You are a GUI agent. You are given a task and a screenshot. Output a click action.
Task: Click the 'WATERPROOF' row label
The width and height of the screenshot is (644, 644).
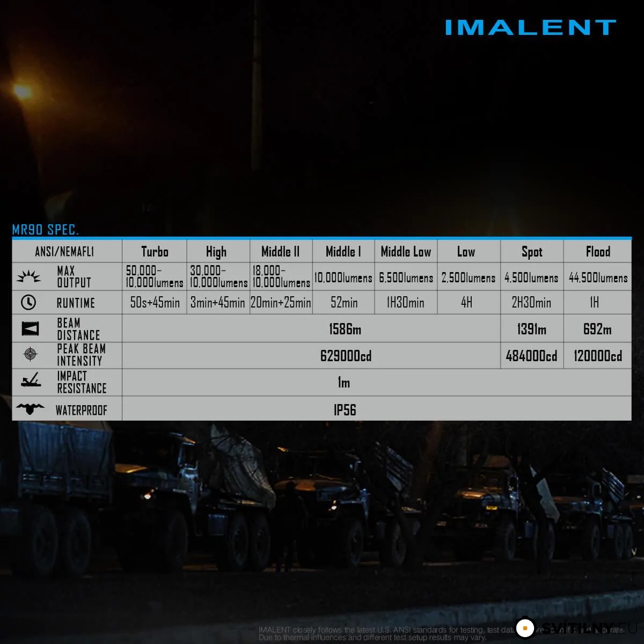pos(82,411)
